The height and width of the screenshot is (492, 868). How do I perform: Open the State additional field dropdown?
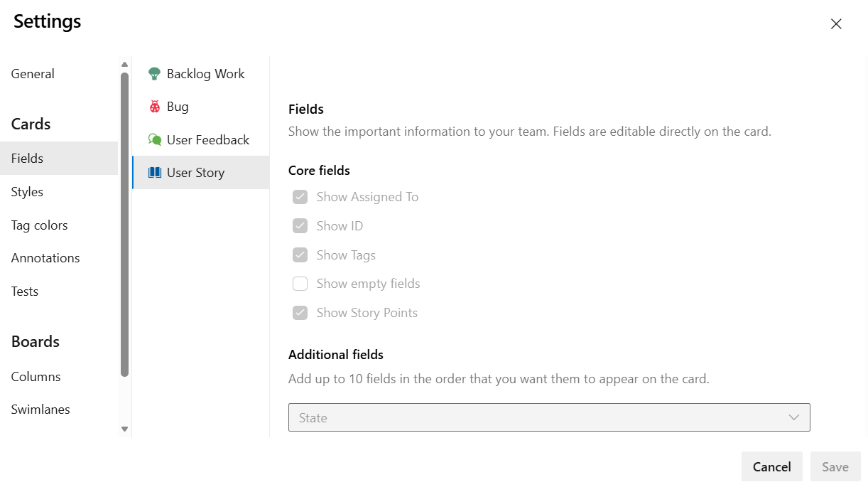pos(548,417)
